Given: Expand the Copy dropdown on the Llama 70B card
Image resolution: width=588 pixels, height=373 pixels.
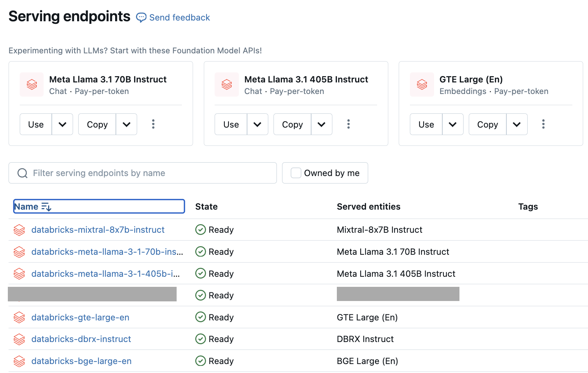Looking at the screenshot, I should [126, 124].
